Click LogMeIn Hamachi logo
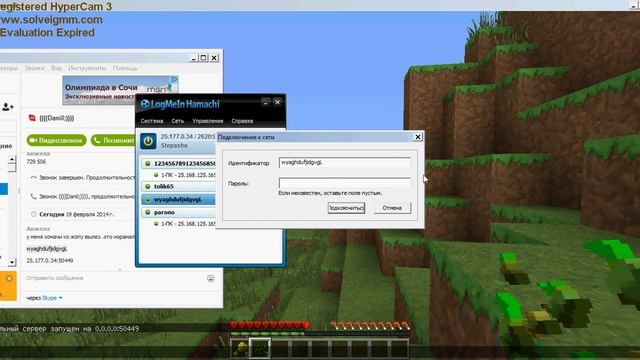This screenshot has width=640, height=360. coord(180,104)
